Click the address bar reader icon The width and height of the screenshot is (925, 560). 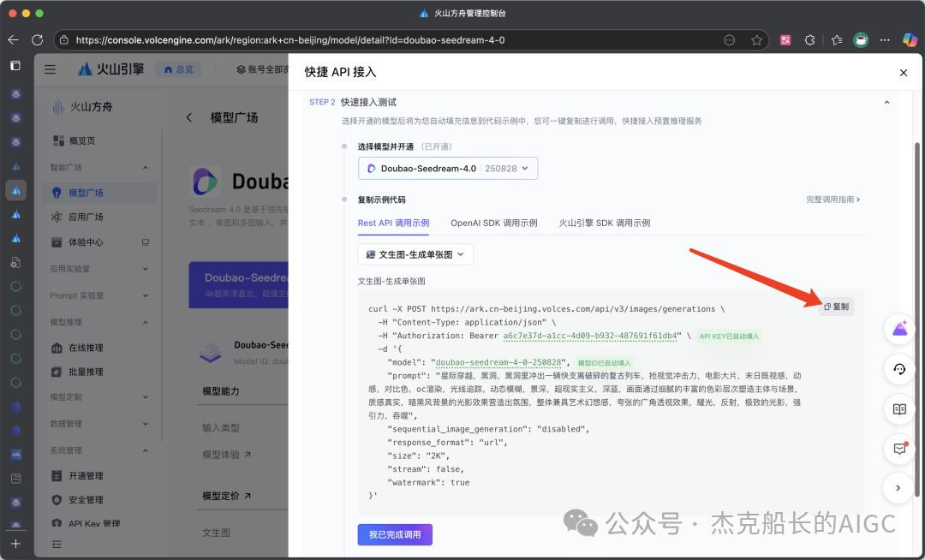[x=729, y=40]
